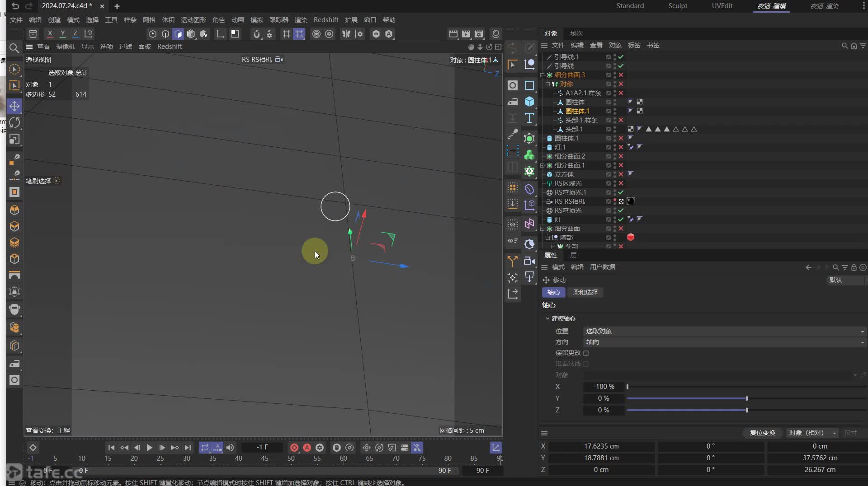Viewport: 868px width, 486px height.
Task: Select the Scale tool in left toolbar
Action: coord(14,139)
